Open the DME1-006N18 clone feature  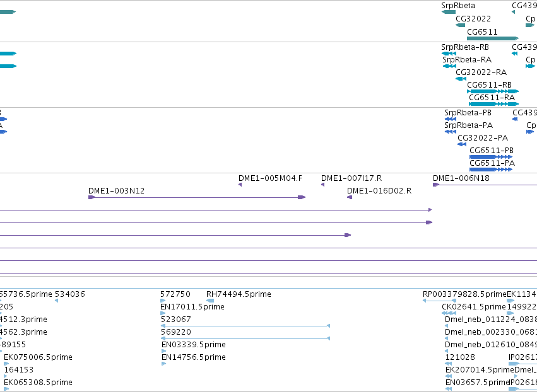click(485, 185)
